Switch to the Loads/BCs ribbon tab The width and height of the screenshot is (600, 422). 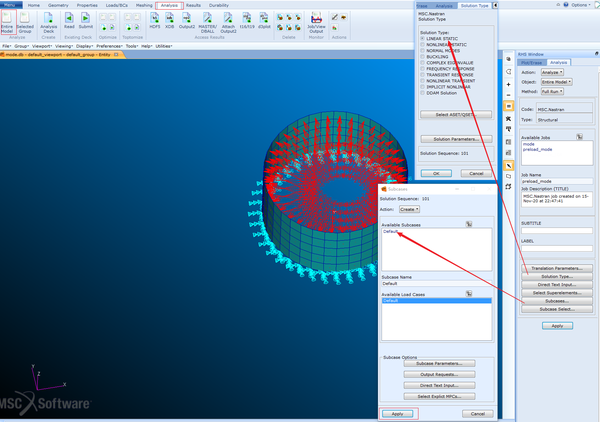(x=117, y=5)
